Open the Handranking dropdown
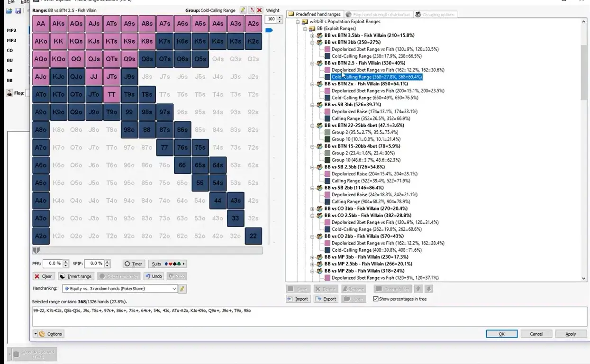Viewport: 590px width, 364px height. [174, 288]
